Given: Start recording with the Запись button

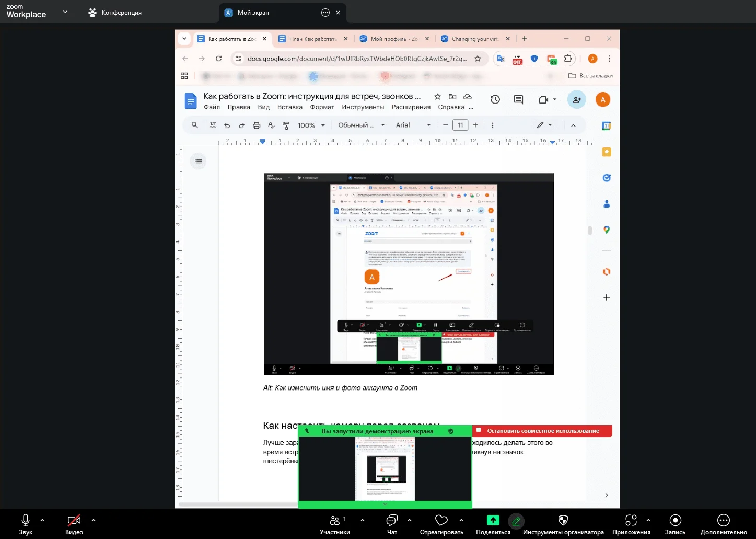Looking at the screenshot, I should pos(675,524).
